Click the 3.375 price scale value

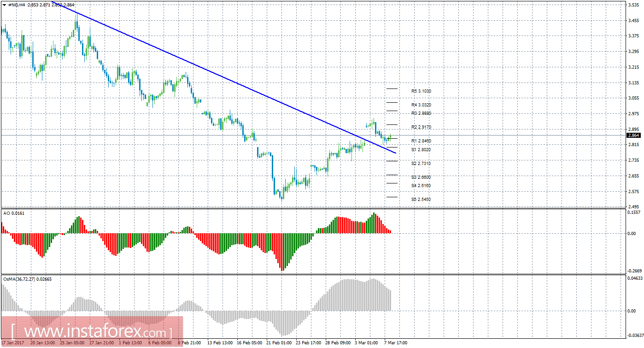(633, 35)
